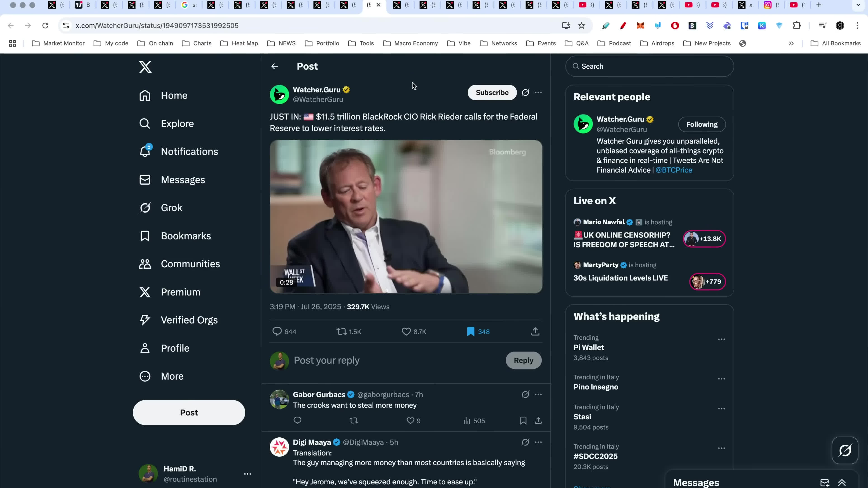Click the repost icon on main post

[341, 332]
